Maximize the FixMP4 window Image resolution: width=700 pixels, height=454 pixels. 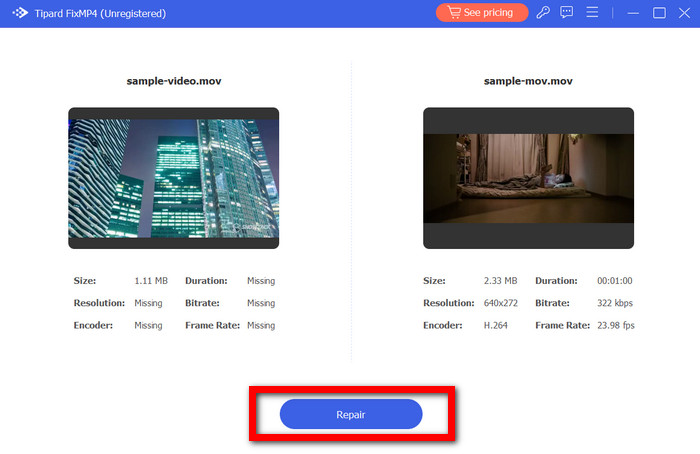pos(659,13)
